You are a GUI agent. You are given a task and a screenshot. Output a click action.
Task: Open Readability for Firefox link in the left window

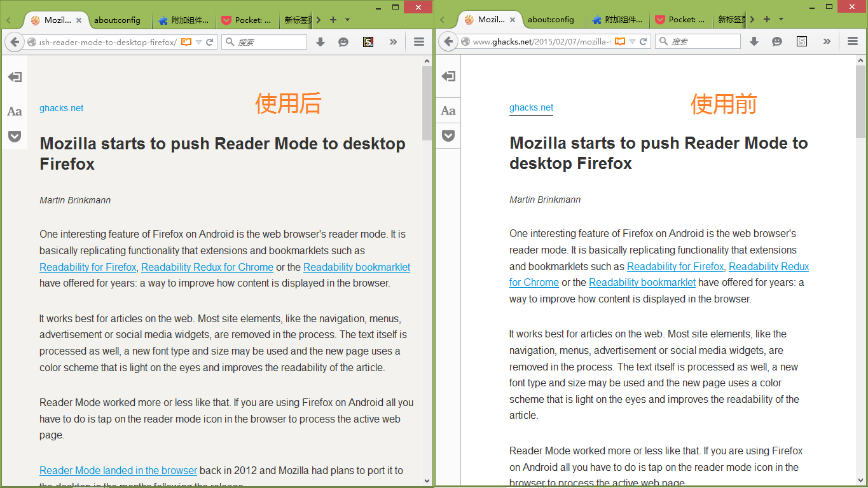pos(88,267)
